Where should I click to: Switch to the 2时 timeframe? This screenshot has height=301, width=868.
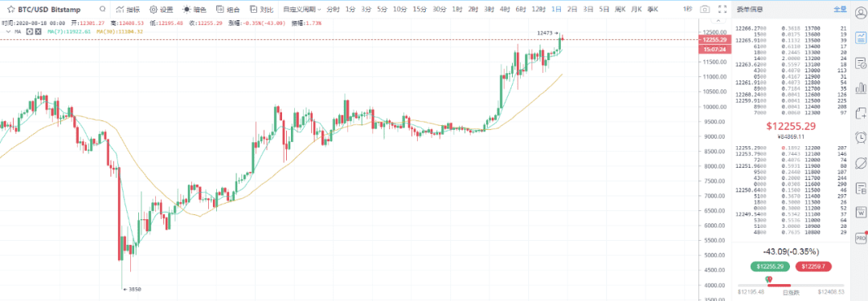point(473,10)
